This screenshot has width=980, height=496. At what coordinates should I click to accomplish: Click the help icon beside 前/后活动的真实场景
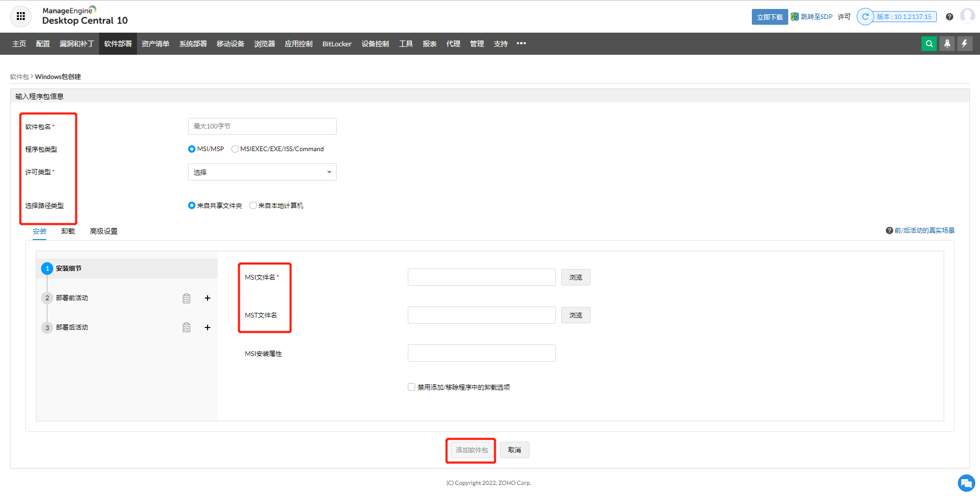coord(889,231)
